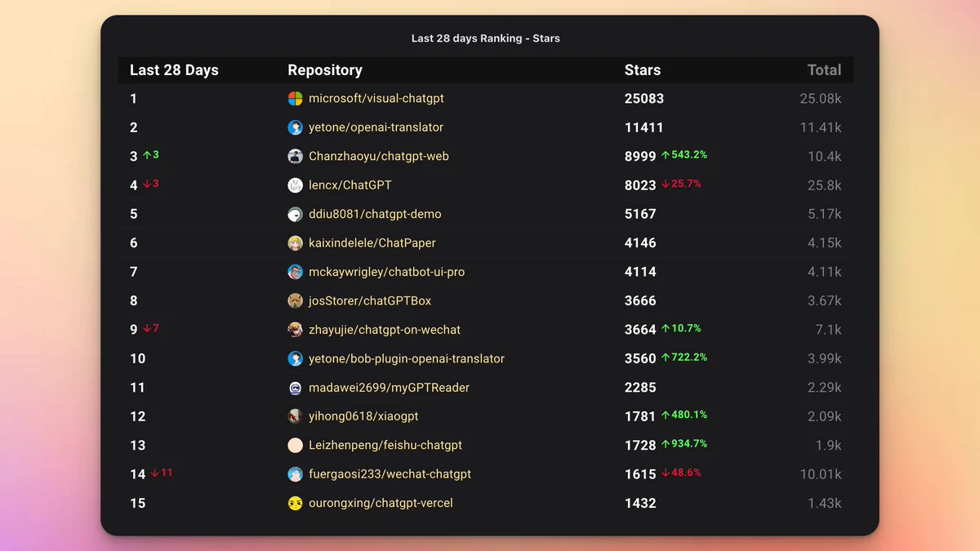Select the total value 1.9k
Image resolution: width=980 pixels, height=551 pixels.
click(828, 446)
